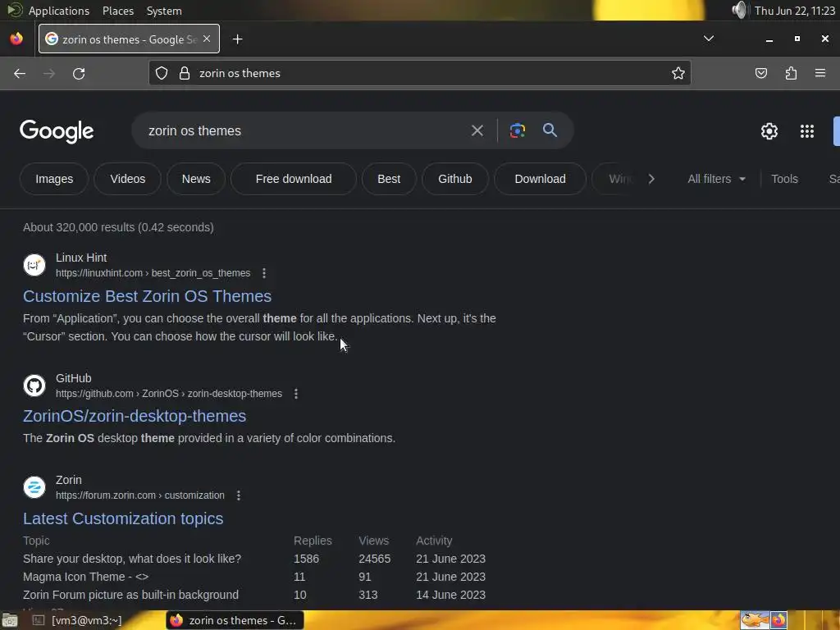
Task: Open more options for Linux Hint result
Action: coord(264,273)
